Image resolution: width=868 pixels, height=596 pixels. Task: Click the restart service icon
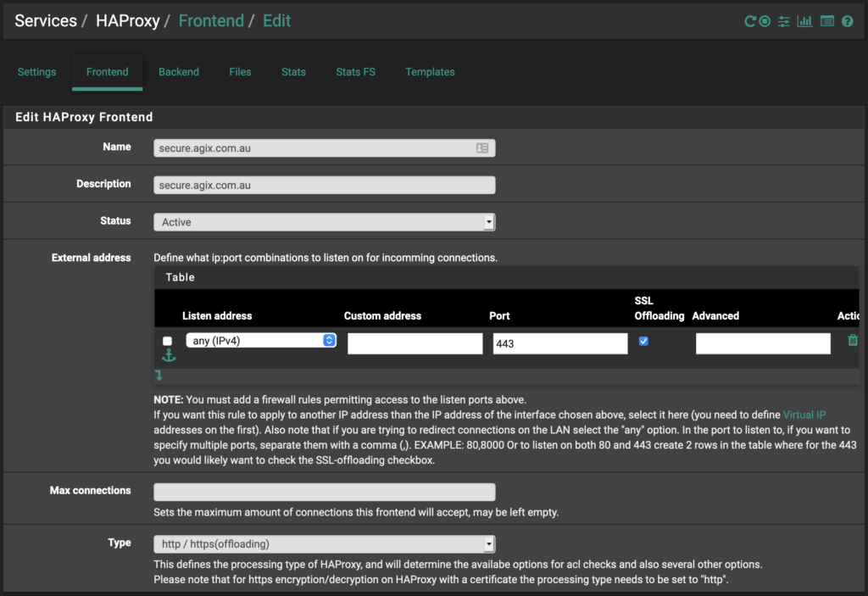point(749,21)
